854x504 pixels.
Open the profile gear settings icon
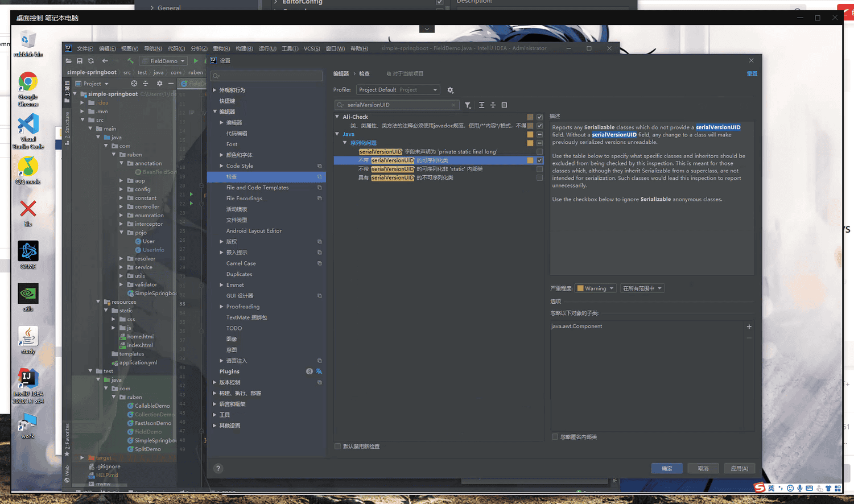[450, 90]
